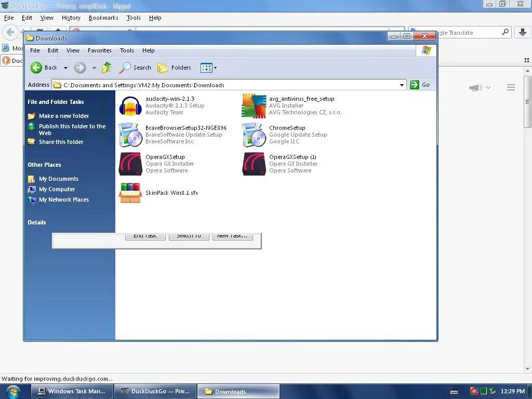Screen dimensions: 532x399
Task: Open the browser hamburger menu
Action: (x=511, y=87)
